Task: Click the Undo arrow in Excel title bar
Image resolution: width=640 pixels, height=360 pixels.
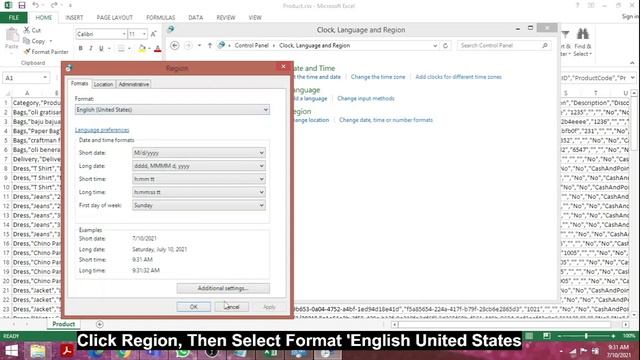Action: [36, 5]
